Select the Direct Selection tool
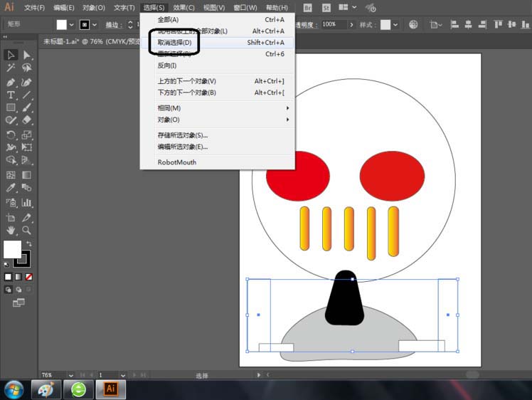The image size is (532, 400). 26,55
